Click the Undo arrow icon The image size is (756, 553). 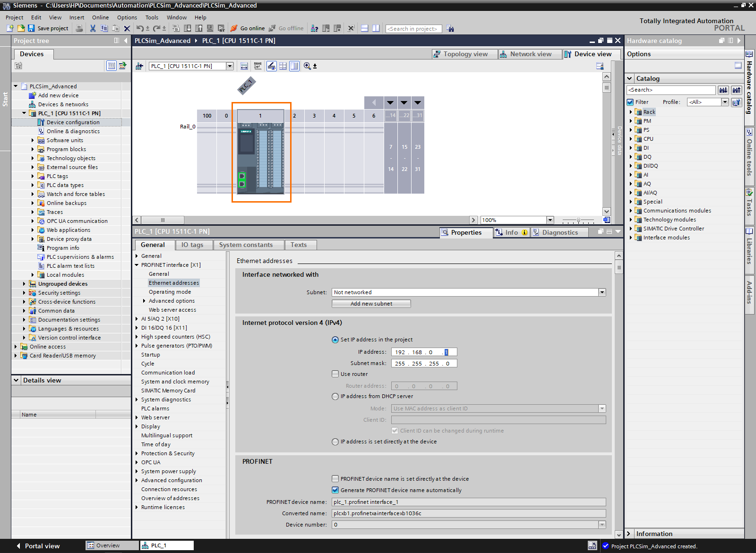(x=140, y=28)
